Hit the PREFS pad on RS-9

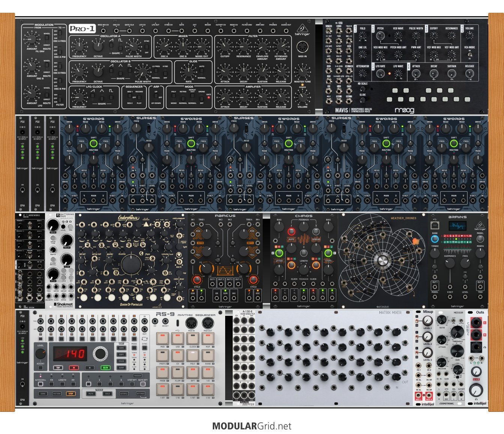tap(162, 355)
